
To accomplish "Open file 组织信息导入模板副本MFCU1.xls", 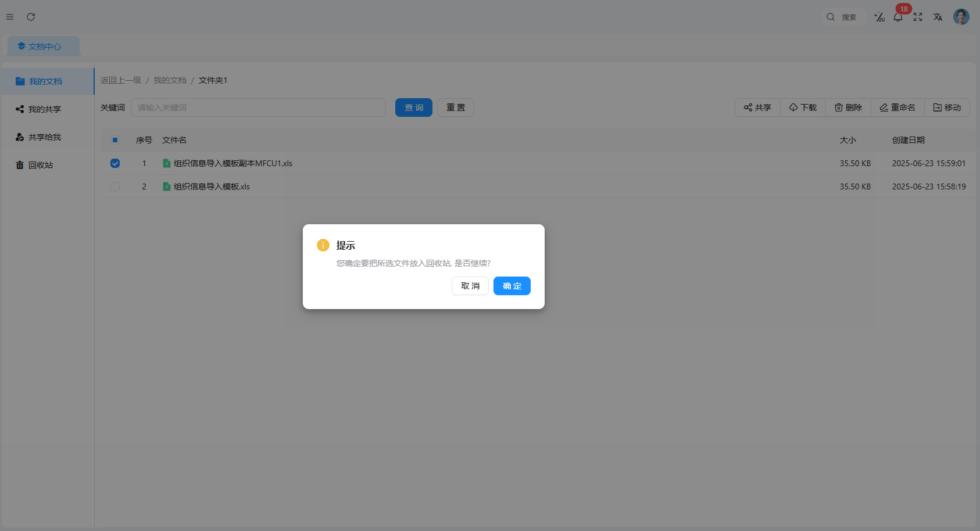I will [233, 163].
